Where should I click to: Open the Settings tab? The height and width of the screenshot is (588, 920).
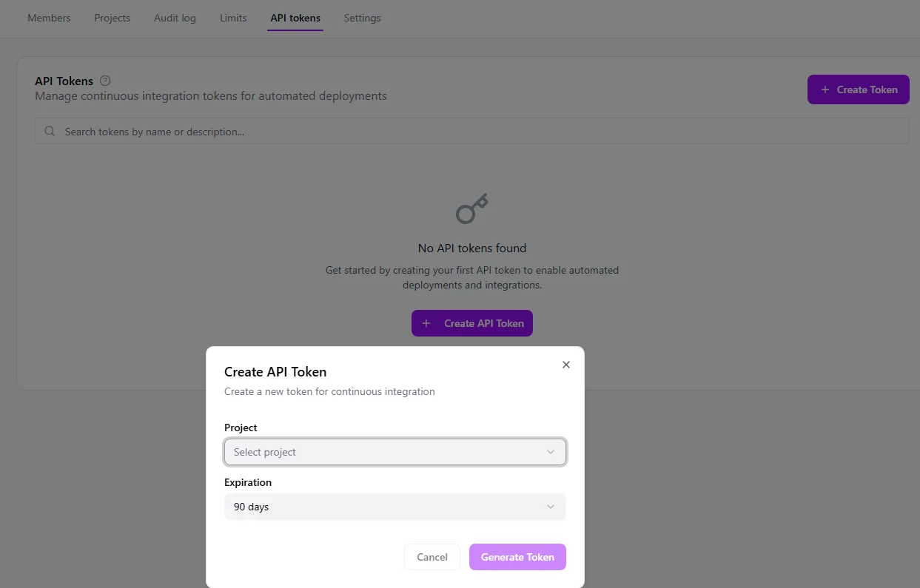362,18
